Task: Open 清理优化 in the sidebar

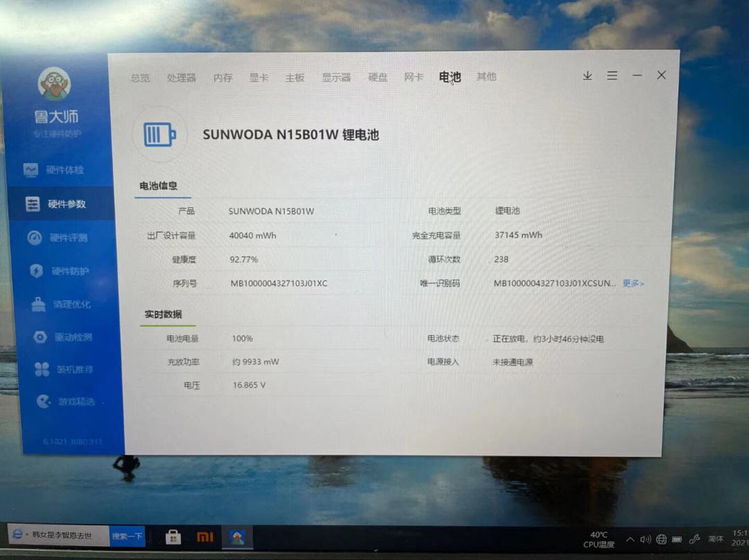Action: tap(60, 304)
